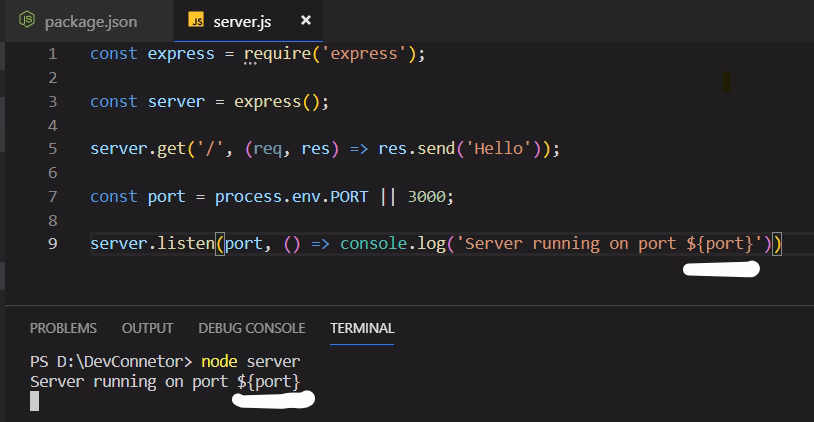
Task: Click the terminal prompt PS D:\DevConnetor>
Action: click(111, 361)
